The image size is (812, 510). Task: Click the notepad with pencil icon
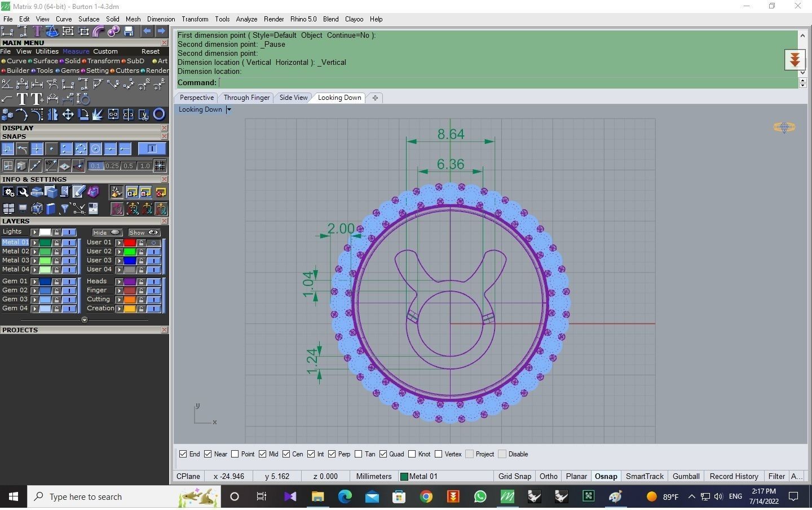(78, 192)
